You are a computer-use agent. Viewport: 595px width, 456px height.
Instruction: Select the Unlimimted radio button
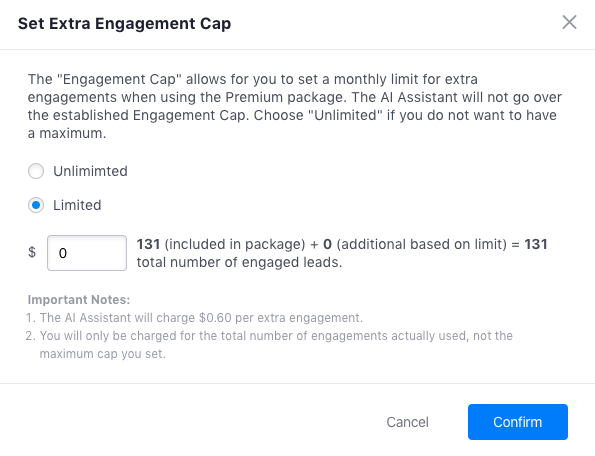(x=36, y=171)
